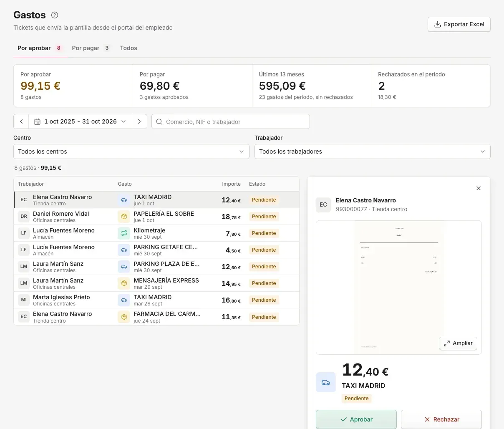The width and height of the screenshot is (504, 429).
Task: Open the Centro dropdown Todos los centros
Action: point(131,151)
